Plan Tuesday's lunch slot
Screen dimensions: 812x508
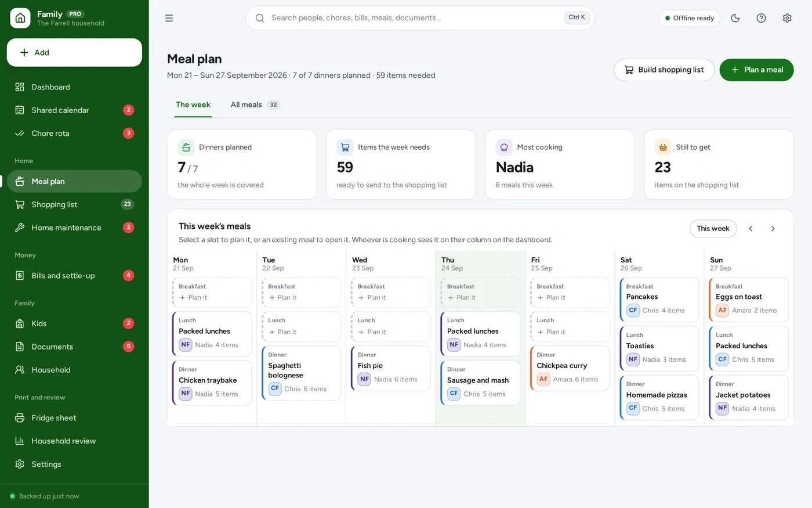pos(302,327)
